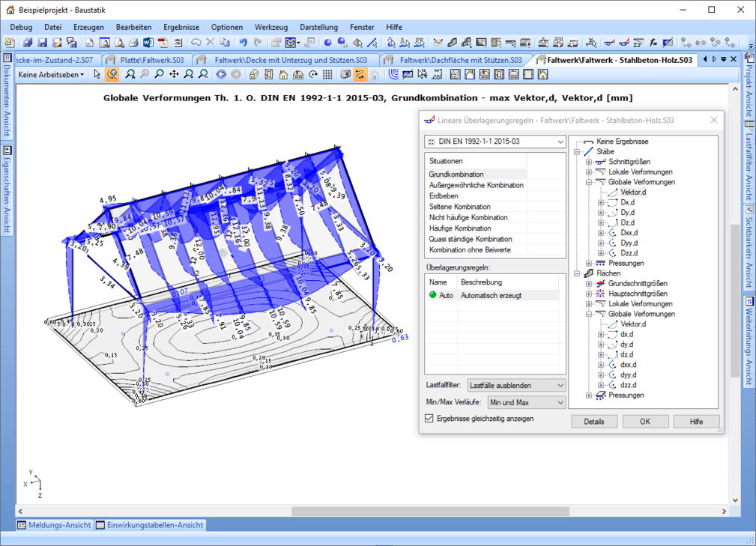Click the print icon in toolbar
Viewport: 756px width, 546px height.
(x=133, y=43)
